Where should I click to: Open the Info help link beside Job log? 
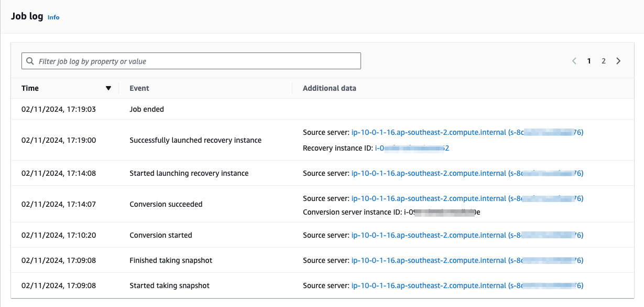53,17
